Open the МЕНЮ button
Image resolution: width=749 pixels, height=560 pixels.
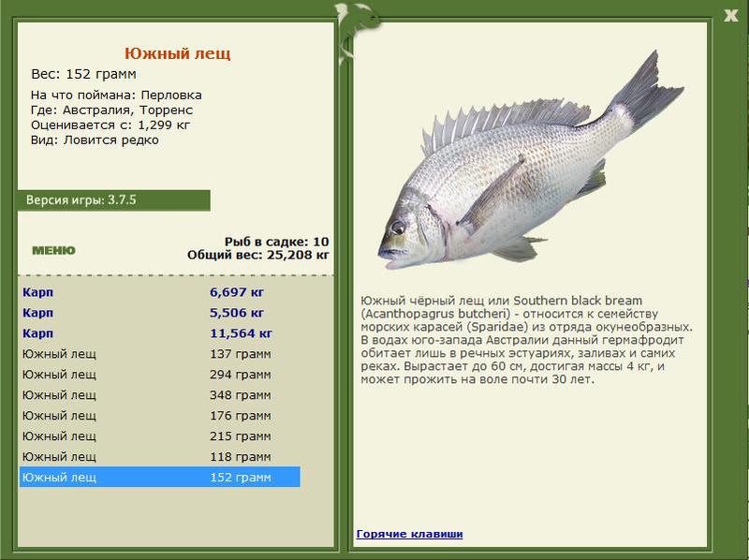click(53, 250)
